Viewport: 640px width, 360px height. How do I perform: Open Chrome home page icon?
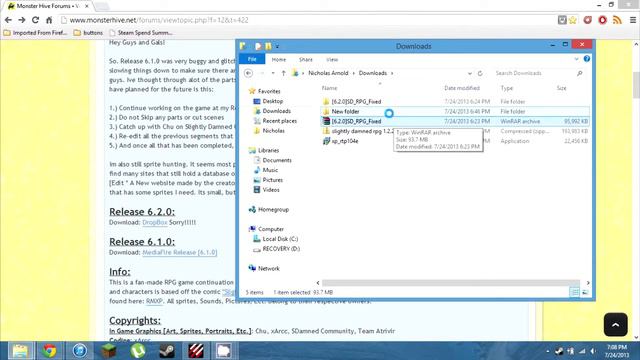49,20
